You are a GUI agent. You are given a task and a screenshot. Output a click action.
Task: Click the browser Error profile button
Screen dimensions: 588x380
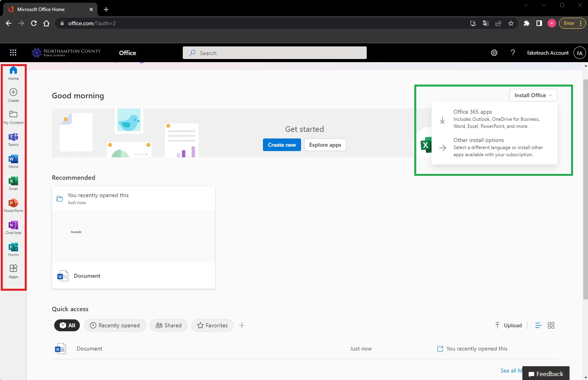[x=572, y=23]
